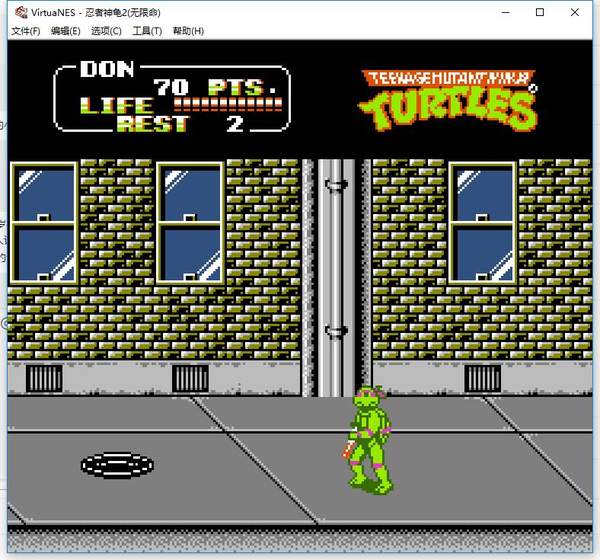Click the red LIFE health bar

[x=228, y=103]
